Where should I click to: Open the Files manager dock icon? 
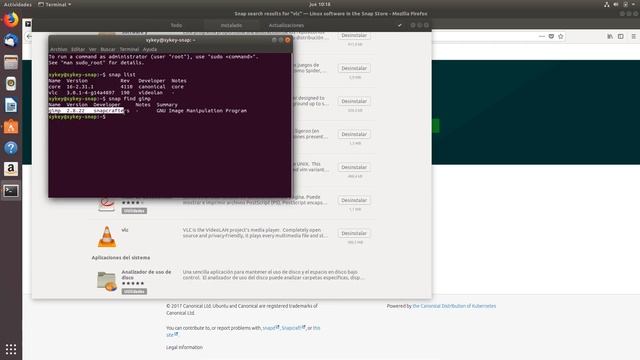11,62
